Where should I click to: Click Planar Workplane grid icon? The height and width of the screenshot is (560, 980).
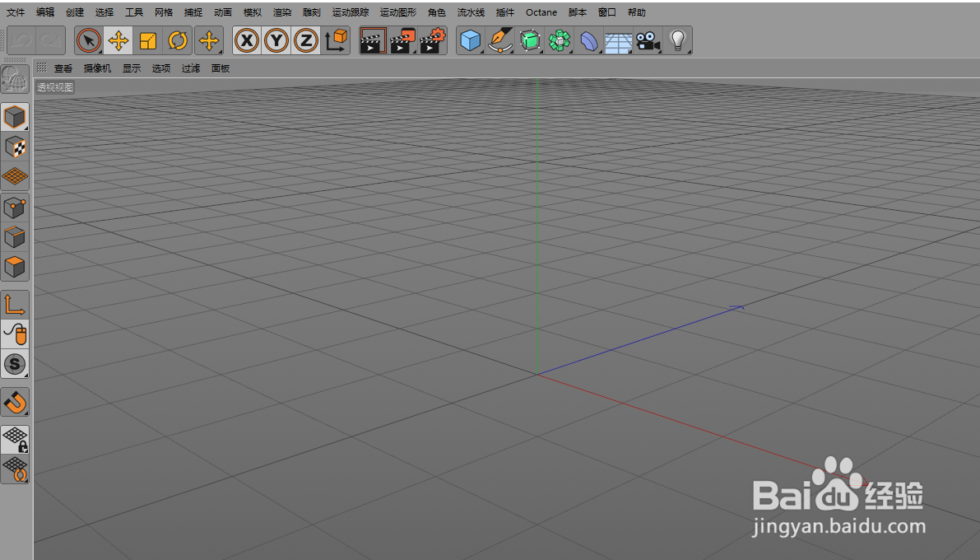click(14, 469)
